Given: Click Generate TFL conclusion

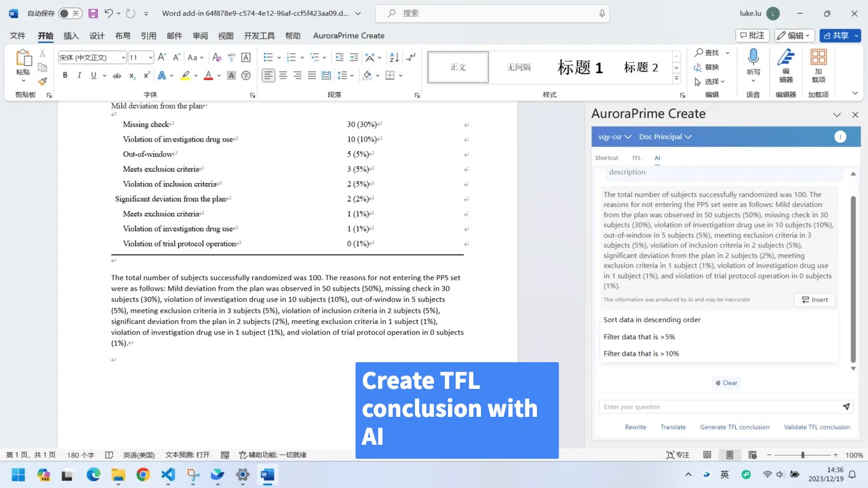Looking at the screenshot, I should (735, 427).
